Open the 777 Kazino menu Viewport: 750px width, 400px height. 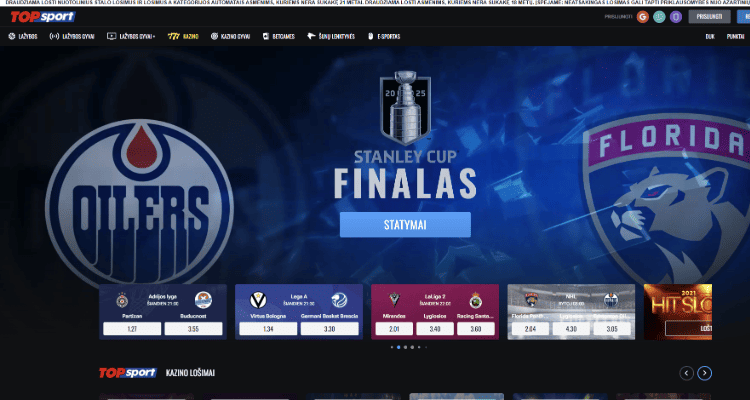click(183, 36)
